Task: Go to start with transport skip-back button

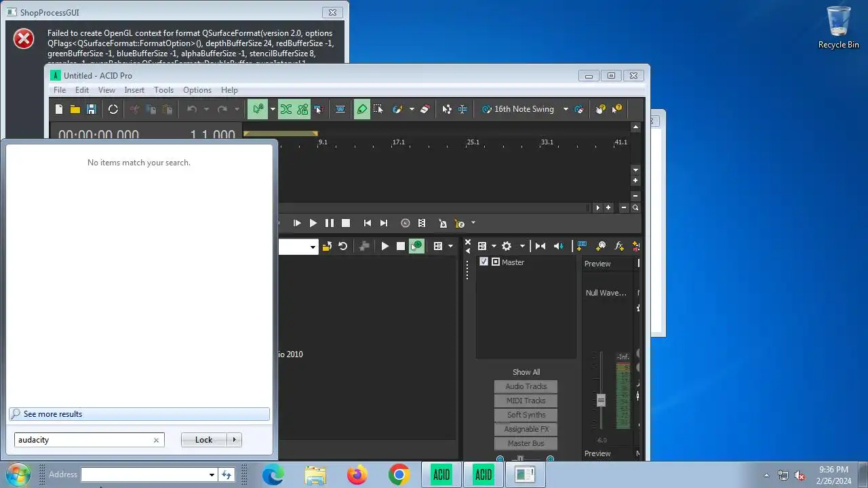Action: [368, 223]
